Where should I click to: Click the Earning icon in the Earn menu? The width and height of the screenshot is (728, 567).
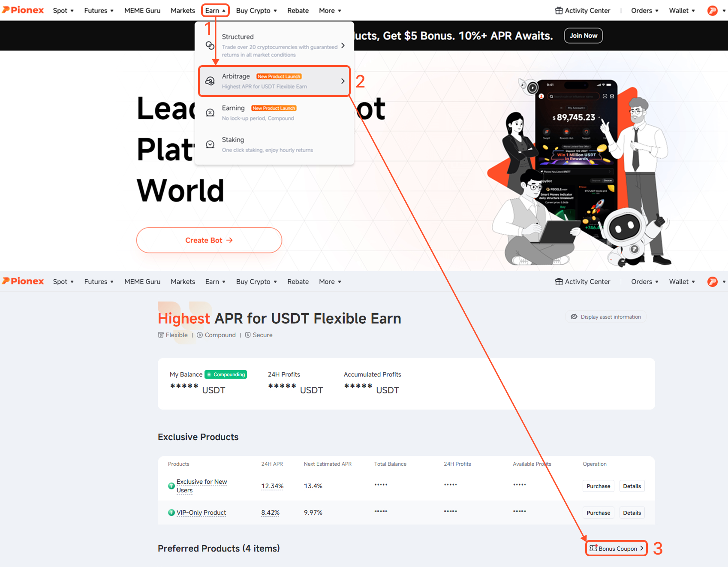(210, 112)
